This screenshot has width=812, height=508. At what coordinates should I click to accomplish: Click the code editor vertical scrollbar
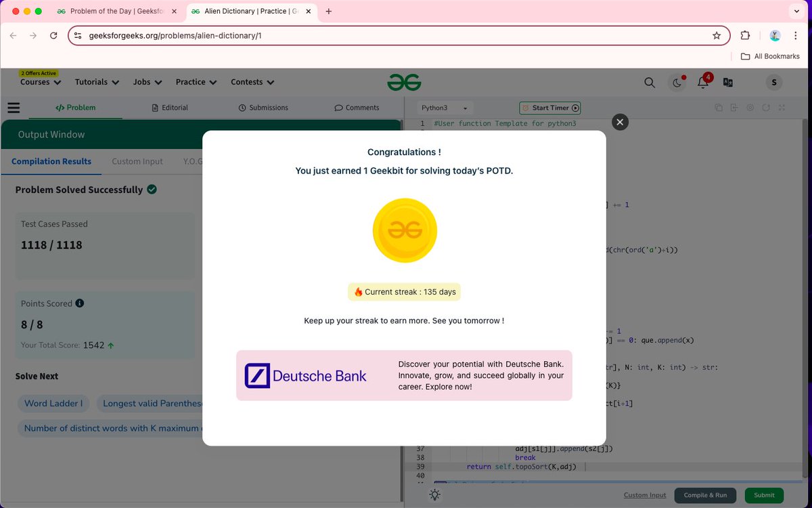805,291
